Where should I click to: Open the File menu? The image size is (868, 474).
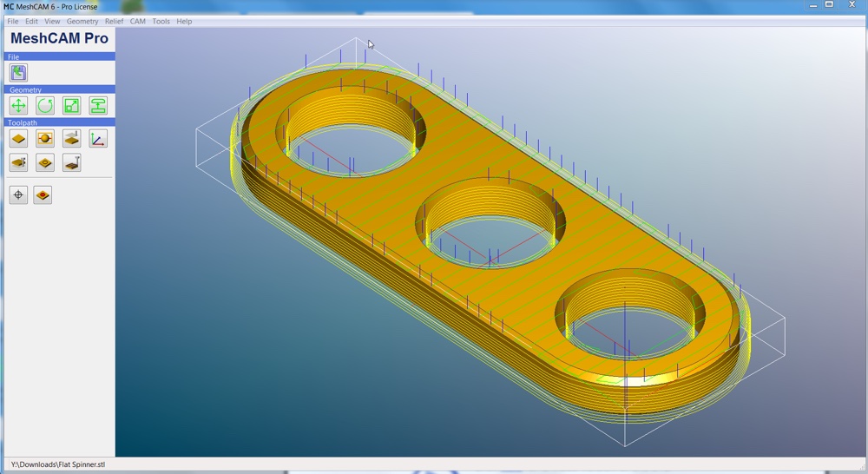(x=12, y=21)
